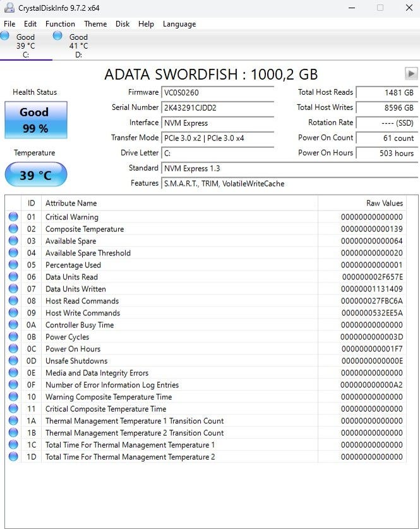Viewport: 420px width, 529px height.
Task: Click the status icon for Warning Composite Temperature Time
Action: pyautogui.click(x=13, y=396)
